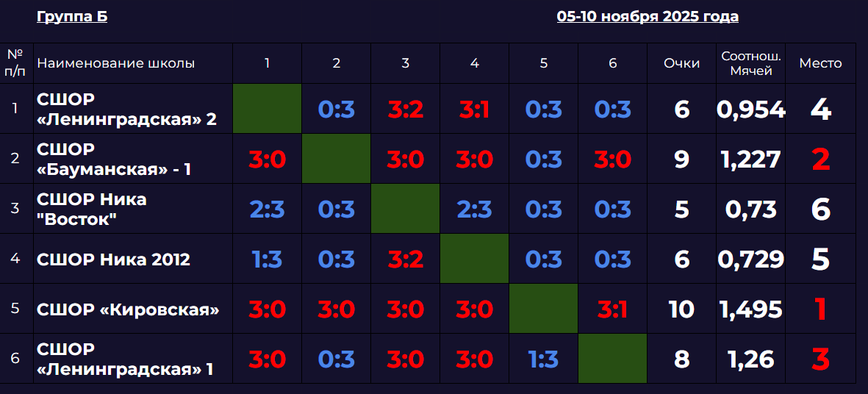868x394 pixels.
Task: Click the Место column header
Action: click(820, 63)
